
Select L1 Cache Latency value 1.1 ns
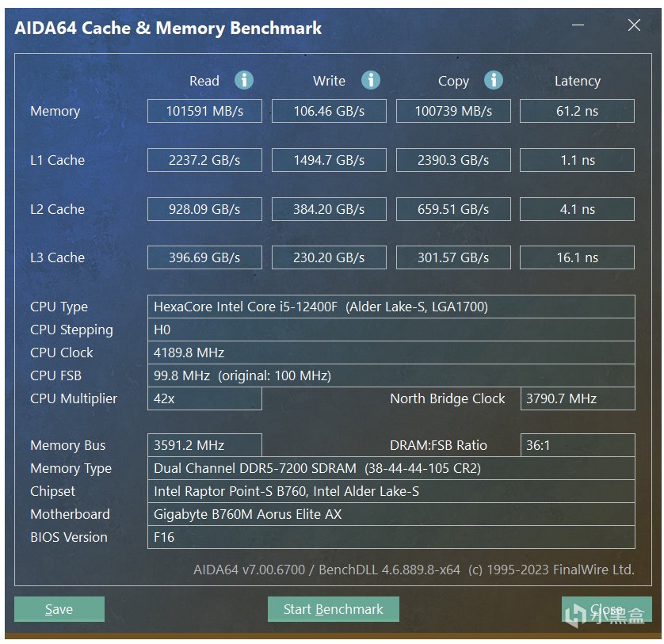point(577,160)
